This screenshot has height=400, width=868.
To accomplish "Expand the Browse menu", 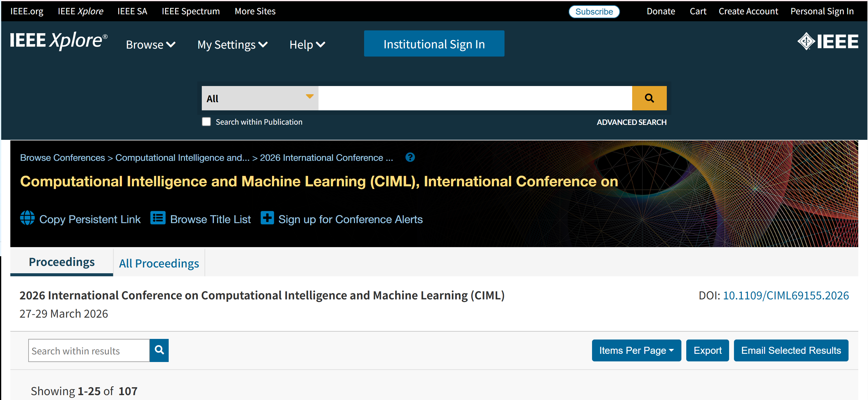I will [x=151, y=44].
